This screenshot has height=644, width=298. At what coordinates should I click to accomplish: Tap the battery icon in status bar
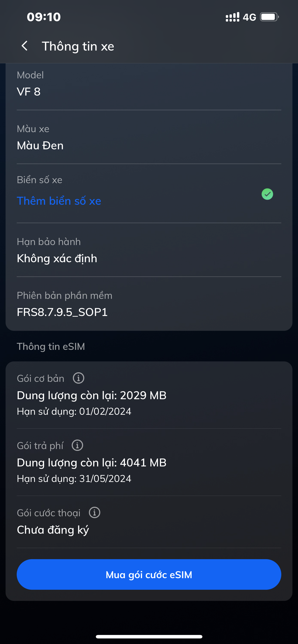(x=269, y=17)
